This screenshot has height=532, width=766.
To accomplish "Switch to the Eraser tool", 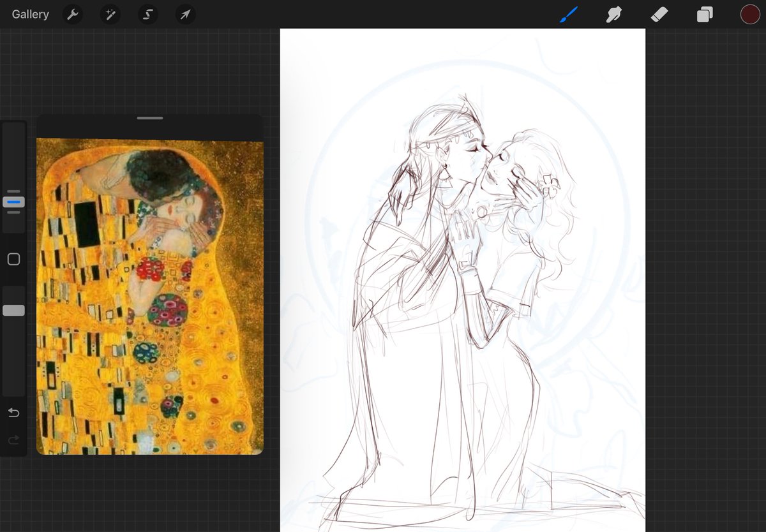I will click(x=659, y=14).
